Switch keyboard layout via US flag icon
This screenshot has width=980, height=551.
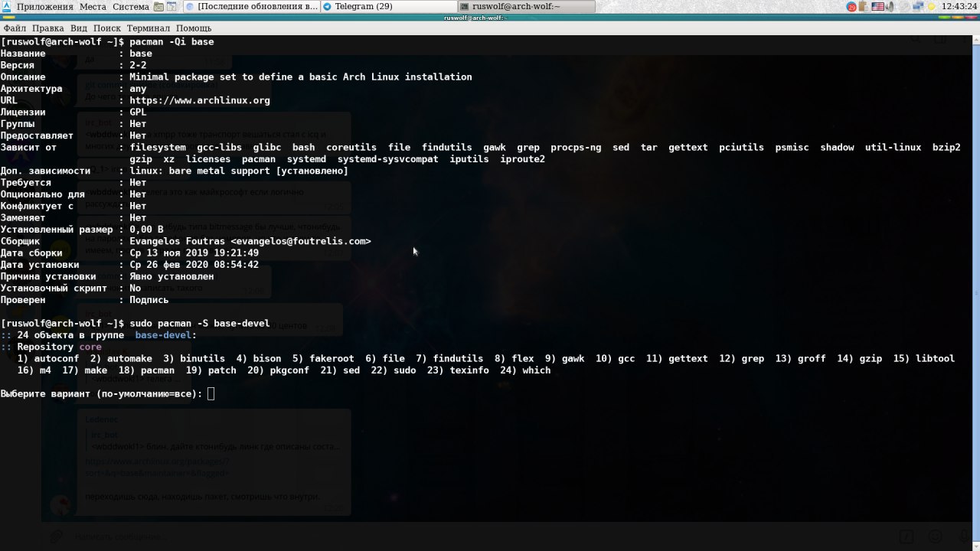(877, 7)
